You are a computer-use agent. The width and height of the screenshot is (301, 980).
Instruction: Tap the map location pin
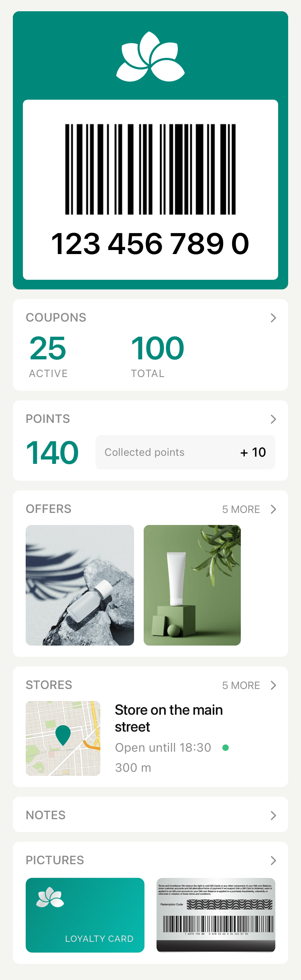[x=63, y=735]
